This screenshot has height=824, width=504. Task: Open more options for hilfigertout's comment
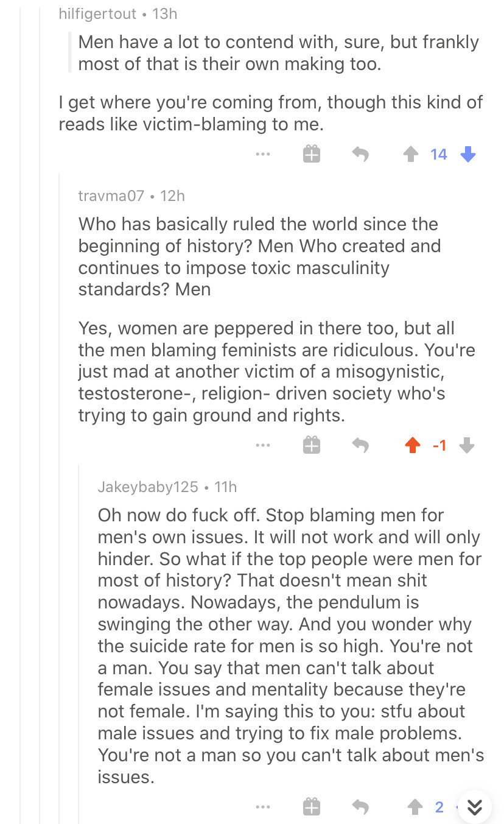(263, 155)
